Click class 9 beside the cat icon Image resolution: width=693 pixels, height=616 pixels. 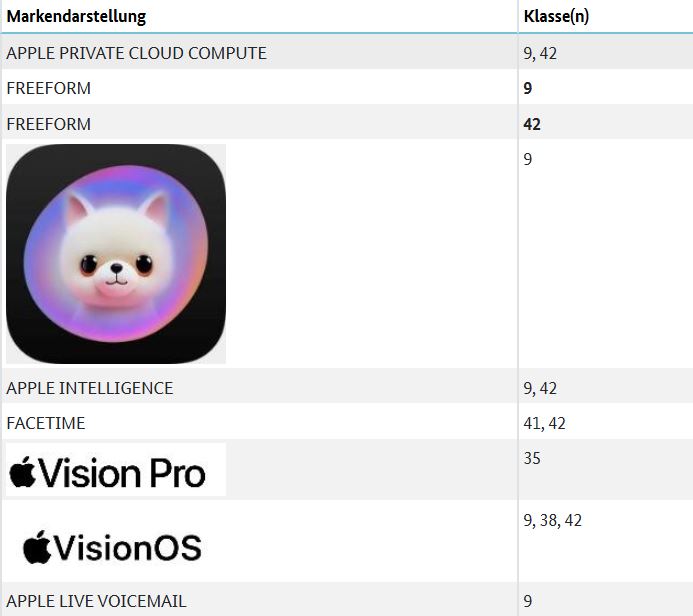[x=528, y=159]
